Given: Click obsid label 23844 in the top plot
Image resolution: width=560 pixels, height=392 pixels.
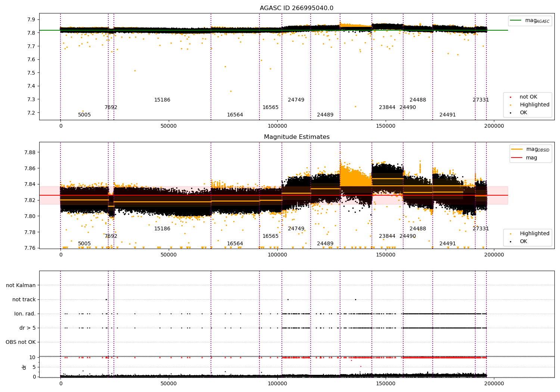Looking at the screenshot, I should point(387,108).
